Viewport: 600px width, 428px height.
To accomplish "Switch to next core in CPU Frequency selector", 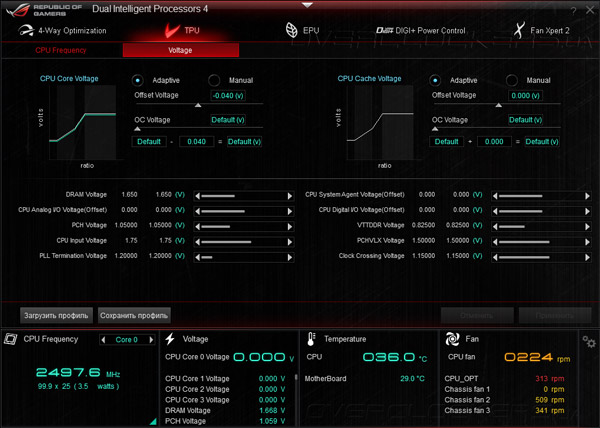I will click(151, 340).
